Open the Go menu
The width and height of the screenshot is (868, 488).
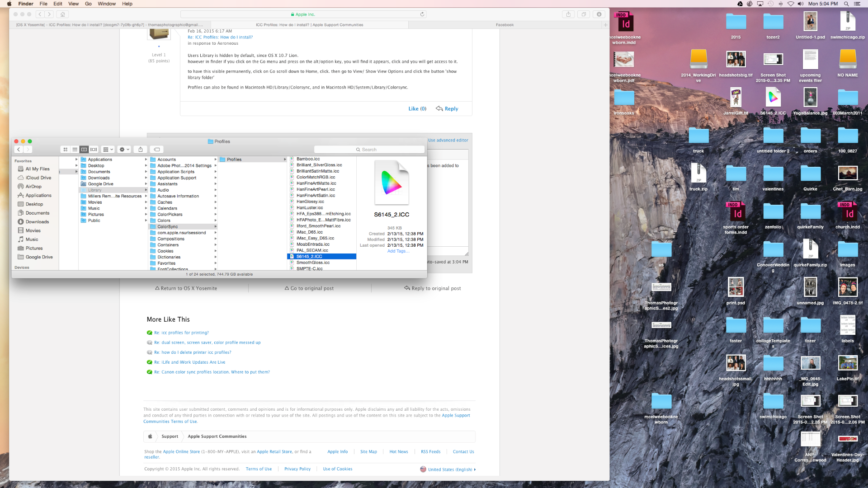[x=88, y=4]
